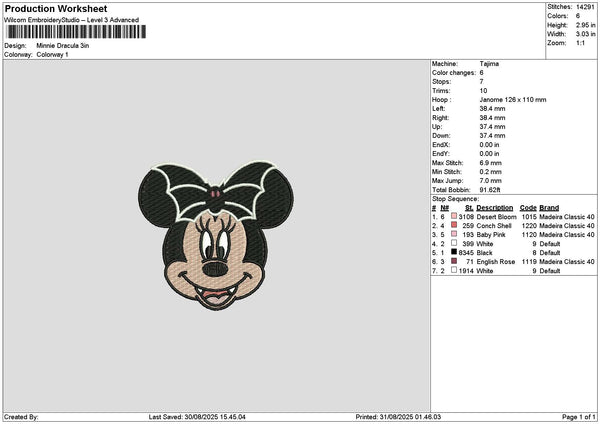Select the "Color changes:" label

pos(454,73)
